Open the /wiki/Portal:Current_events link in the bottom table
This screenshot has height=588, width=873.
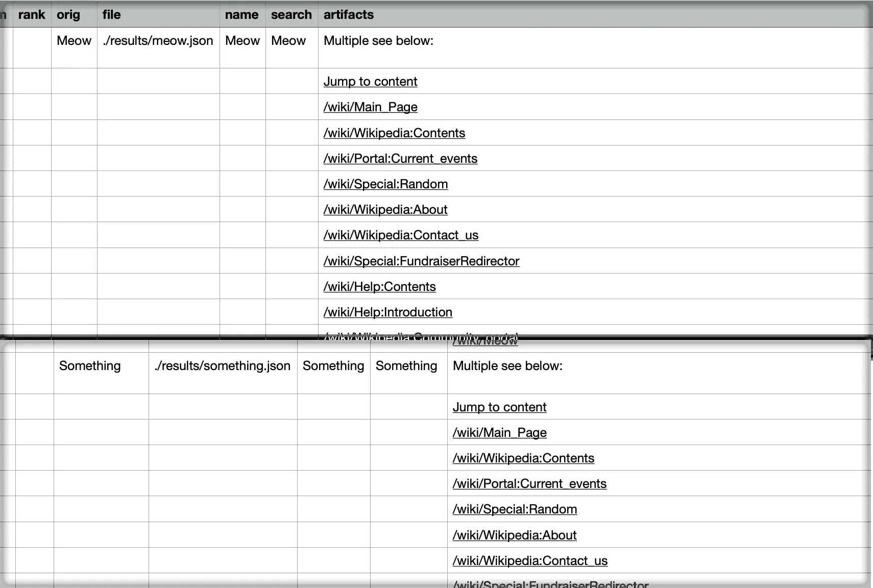pos(529,483)
